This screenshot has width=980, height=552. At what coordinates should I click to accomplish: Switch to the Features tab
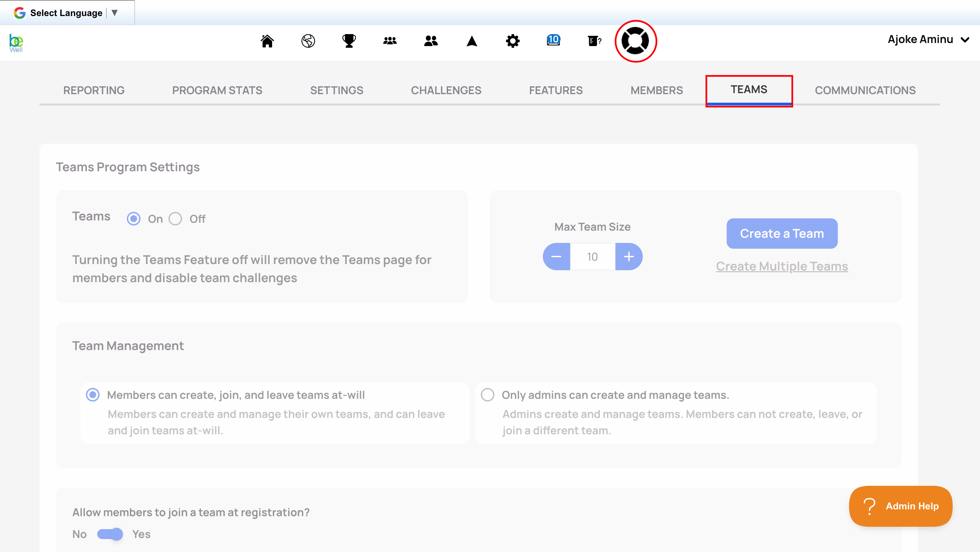[x=556, y=90]
